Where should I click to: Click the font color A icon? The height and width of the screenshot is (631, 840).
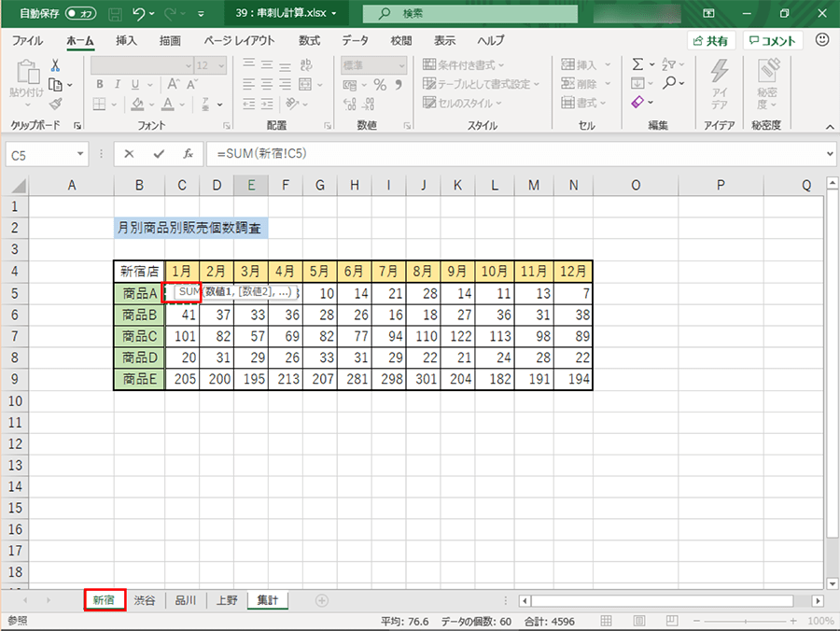tap(168, 104)
